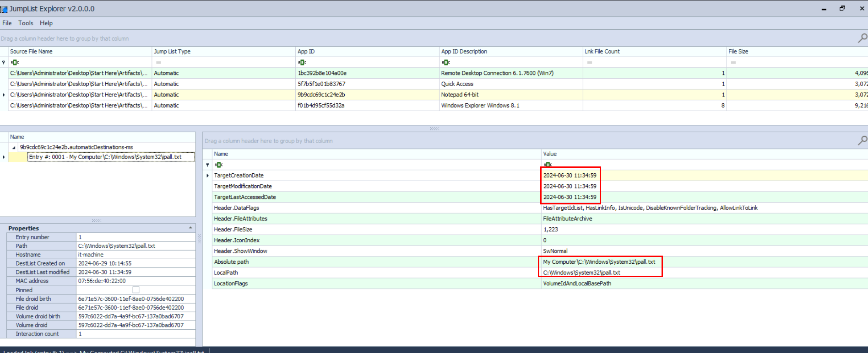Select the Remote Desktop Connection row
Image resolution: width=868 pixels, height=353 pixels.
coord(497,73)
